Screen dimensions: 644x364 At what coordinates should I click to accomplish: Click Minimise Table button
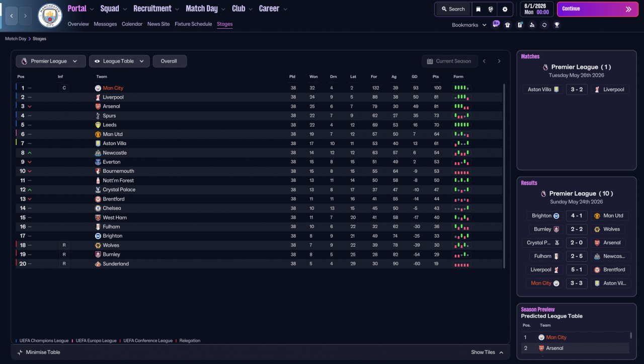click(x=39, y=352)
